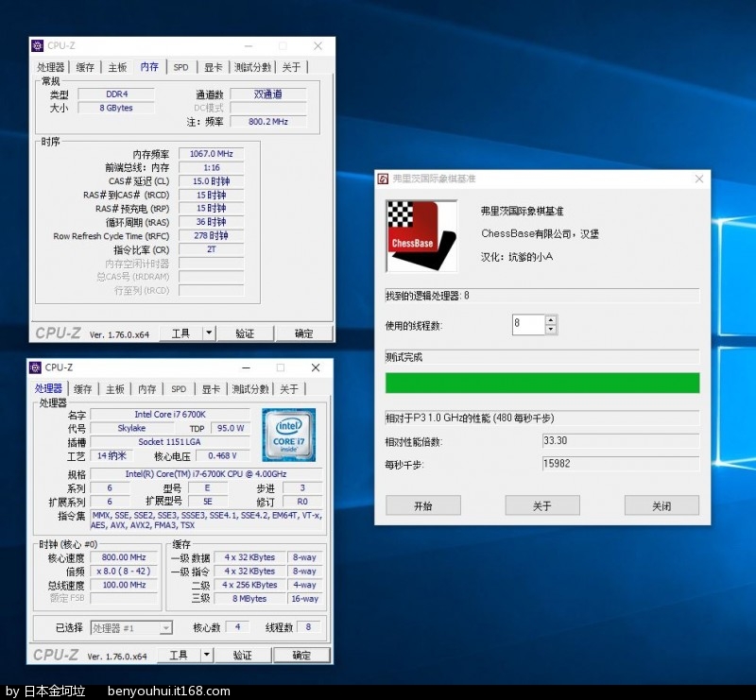
Task: Go to 测試分數 tab in the CPU-Z processor window
Action: pos(250,388)
